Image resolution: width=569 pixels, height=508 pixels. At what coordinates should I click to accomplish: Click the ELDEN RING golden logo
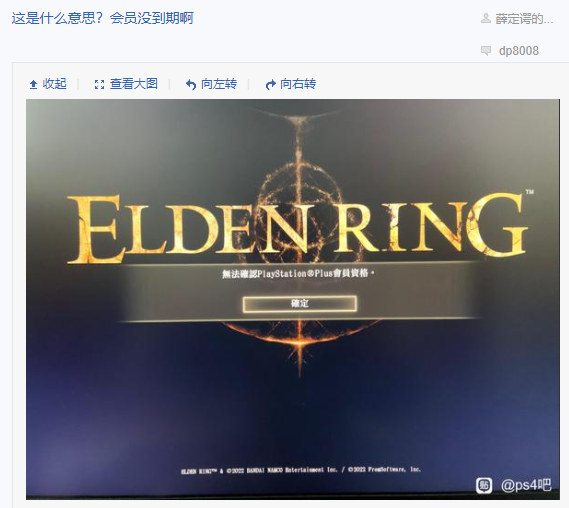tap(297, 228)
